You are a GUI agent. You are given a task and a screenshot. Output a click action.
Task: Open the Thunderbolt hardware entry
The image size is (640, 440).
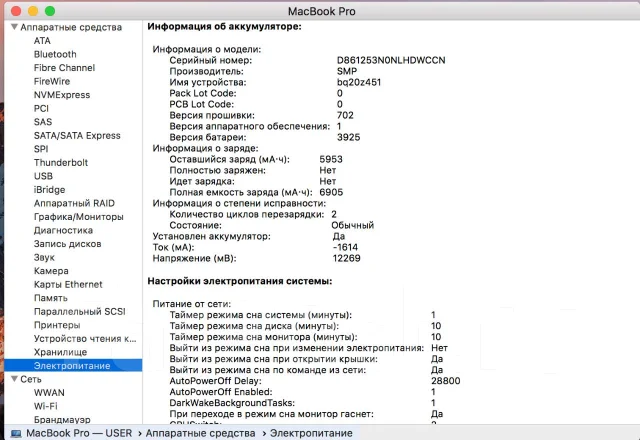[x=61, y=162]
